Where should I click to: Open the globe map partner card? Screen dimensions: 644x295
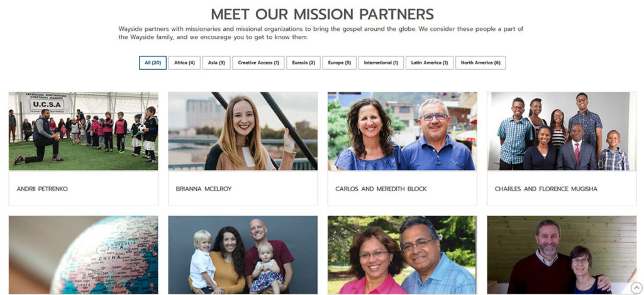pos(84,255)
